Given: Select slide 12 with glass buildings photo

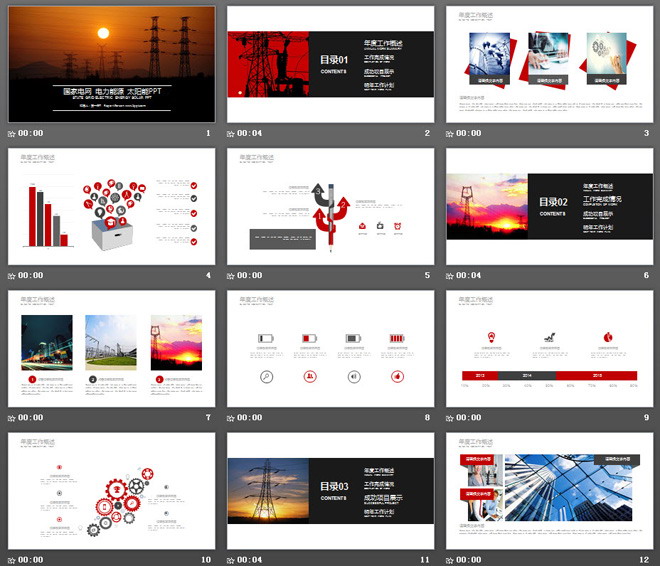Looking at the screenshot, I should point(548,491).
